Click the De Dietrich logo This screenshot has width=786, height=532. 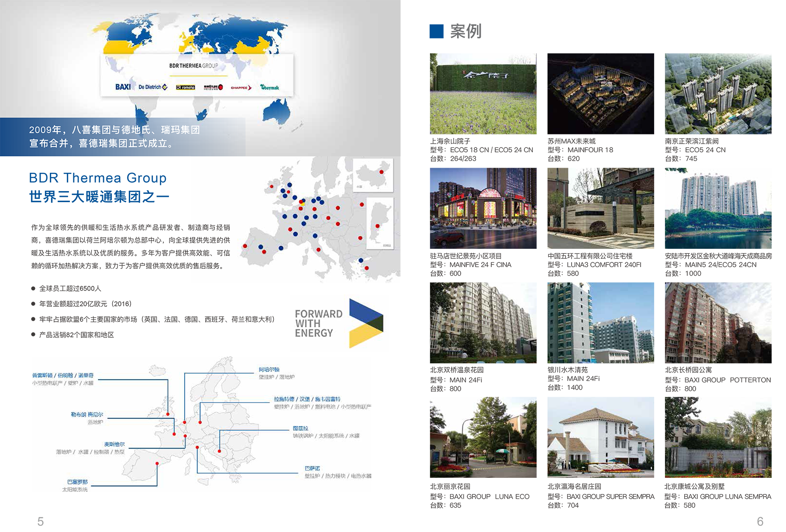153,87
